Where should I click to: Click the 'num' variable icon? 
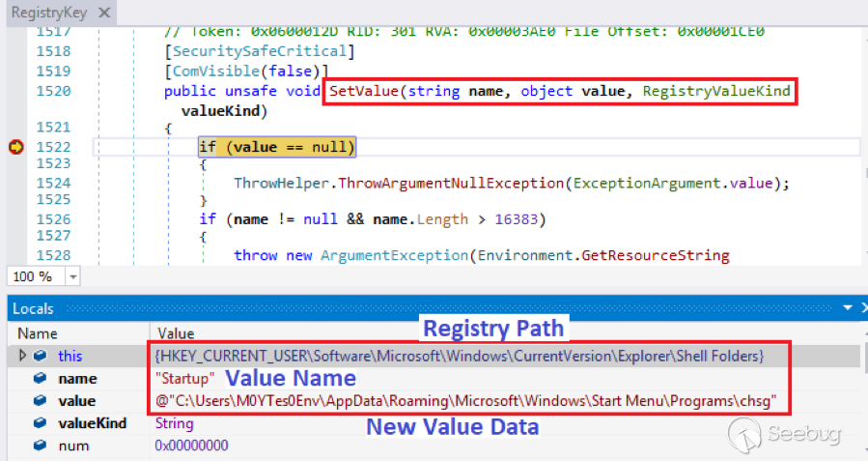coord(40,446)
